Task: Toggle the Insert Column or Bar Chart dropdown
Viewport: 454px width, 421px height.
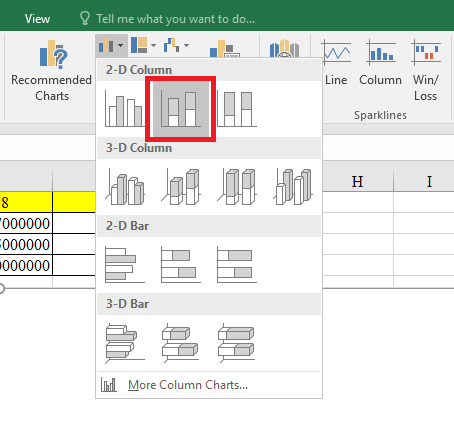Action: coord(111,45)
